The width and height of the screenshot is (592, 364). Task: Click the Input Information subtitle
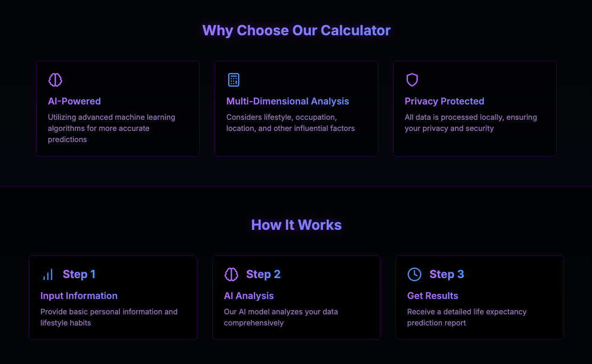click(79, 296)
